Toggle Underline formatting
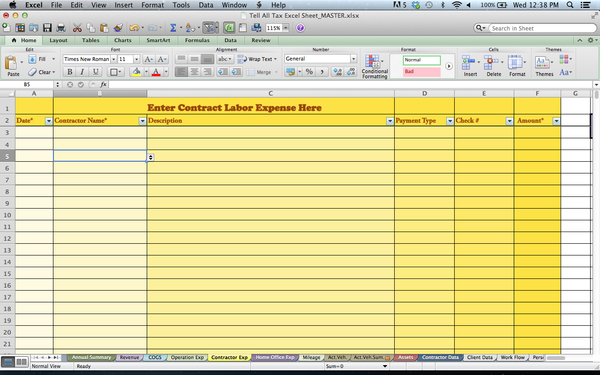 pos(95,72)
